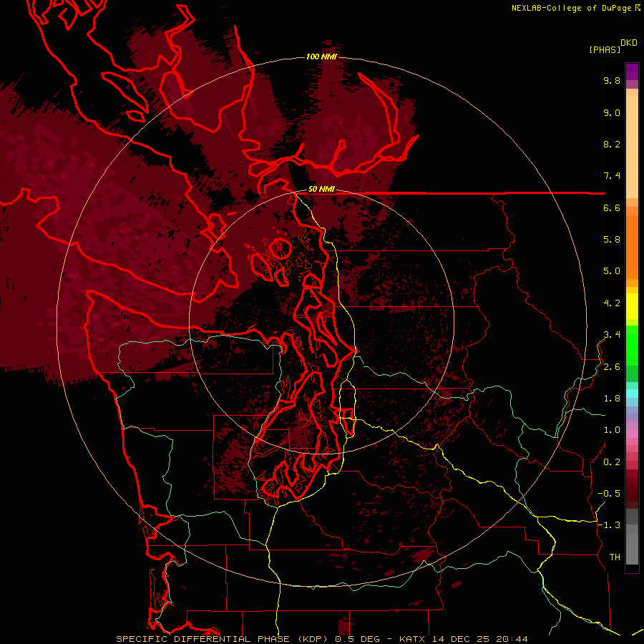Click the 2.6 scale value
Image resolution: width=644 pixels, height=644 pixels.
point(612,367)
